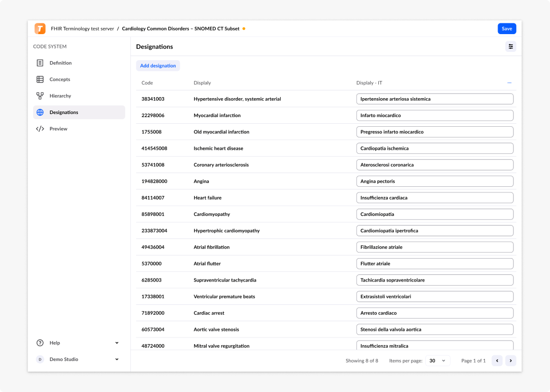Open the Help menu item

click(x=79, y=343)
